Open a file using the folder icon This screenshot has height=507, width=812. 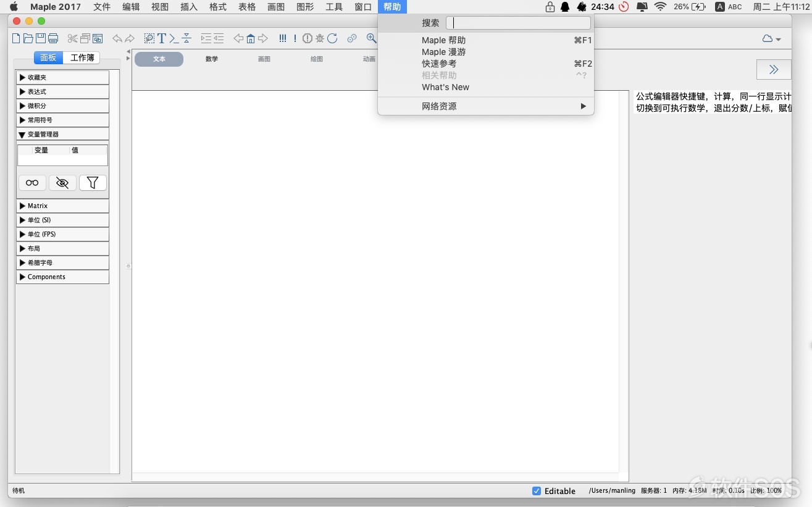pyautogui.click(x=28, y=38)
